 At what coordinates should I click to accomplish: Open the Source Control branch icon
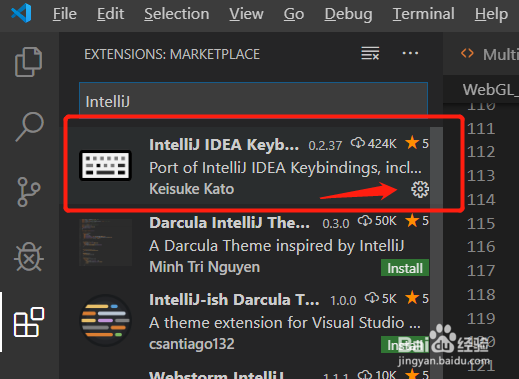tap(29, 192)
